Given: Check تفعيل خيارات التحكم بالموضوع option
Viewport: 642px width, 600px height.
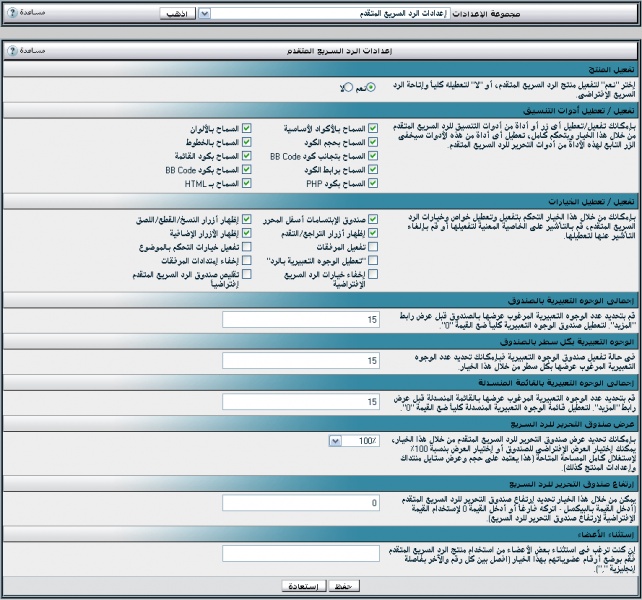Looking at the screenshot, I should [247, 246].
